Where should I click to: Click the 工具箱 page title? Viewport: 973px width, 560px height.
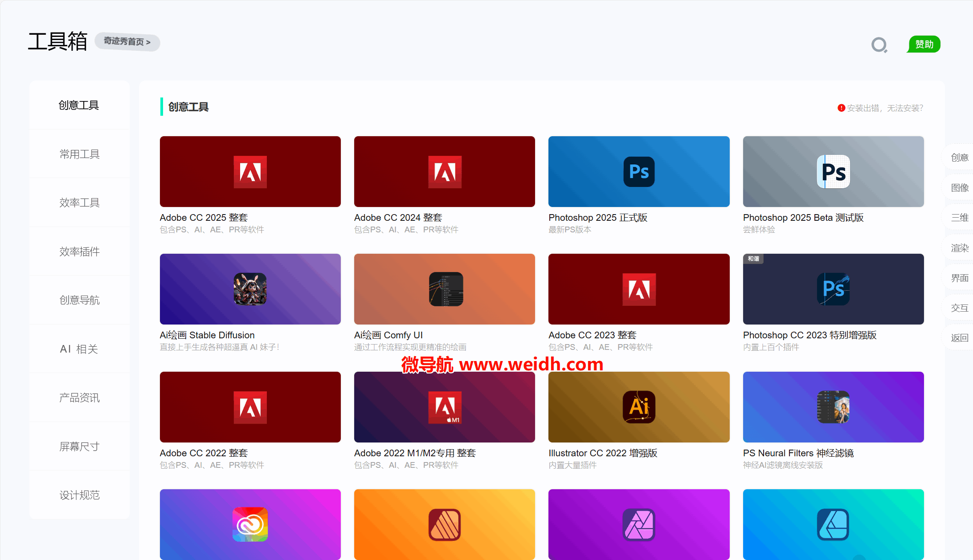coord(57,41)
